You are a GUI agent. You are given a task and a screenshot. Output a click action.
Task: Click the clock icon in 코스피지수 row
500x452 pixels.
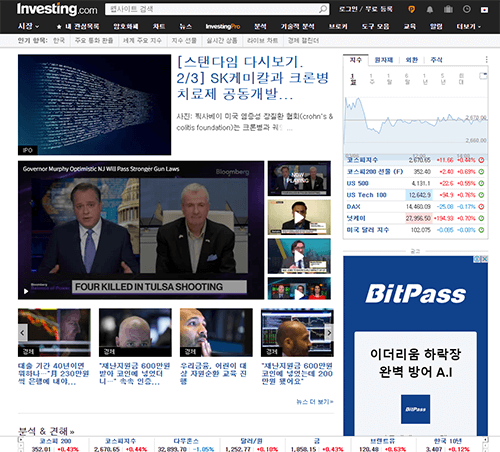[481, 160]
